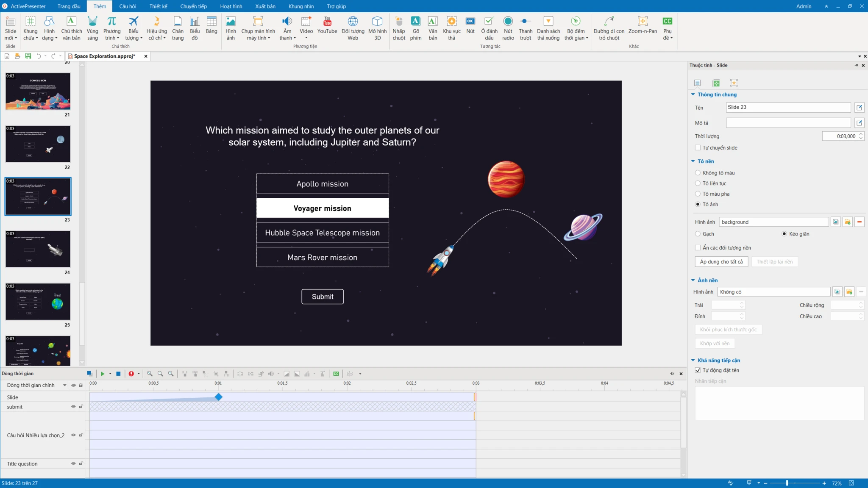Insert a Chân trang footer
The height and width of the screenshot is (488, 868).
(x=178, y=28)
